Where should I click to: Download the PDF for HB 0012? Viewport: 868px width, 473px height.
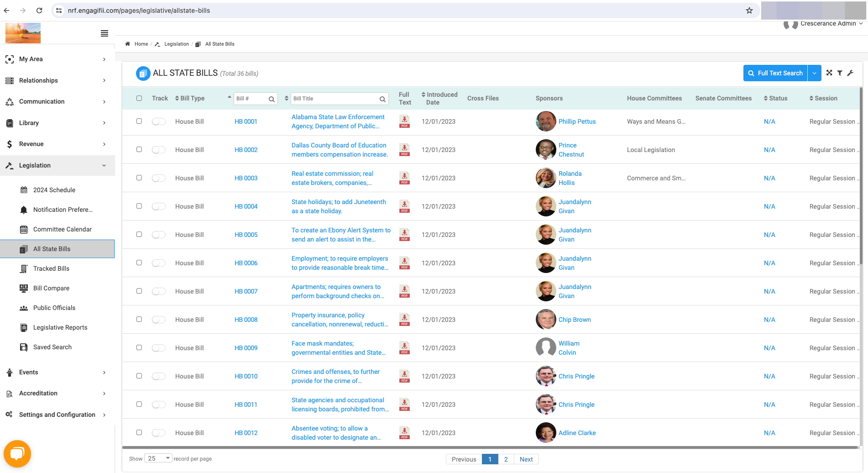[404, 433]
